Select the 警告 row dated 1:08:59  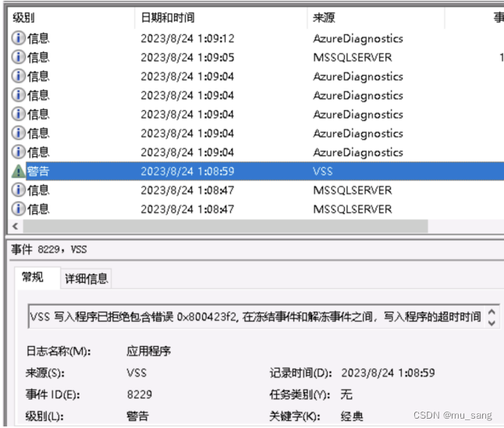point(256,171)
